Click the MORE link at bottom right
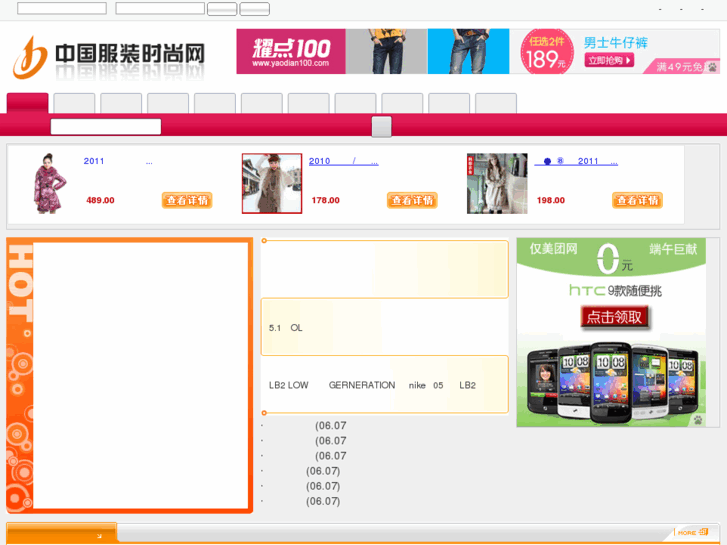The image size is (727, 545). coord(692,532)
